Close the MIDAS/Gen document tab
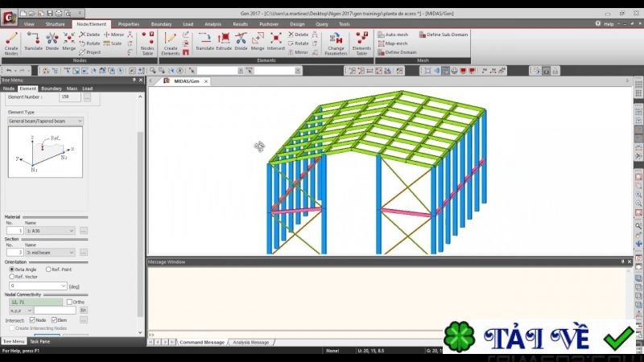Image resolution: width=644 pixels, height=362 pixels. pos(206,82)
